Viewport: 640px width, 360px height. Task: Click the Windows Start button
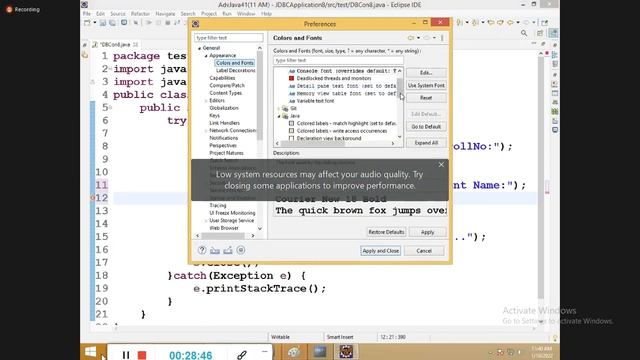91,352
